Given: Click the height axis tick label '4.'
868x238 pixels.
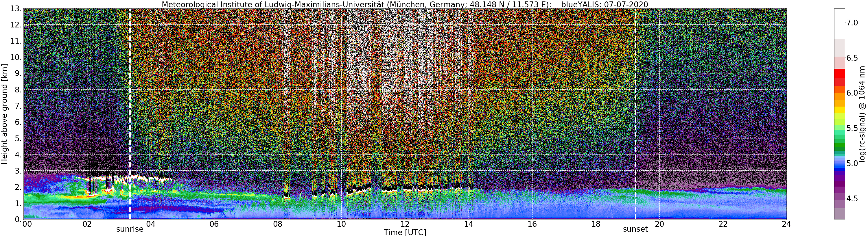Looking at the screenshot, I should coord(18,155).
